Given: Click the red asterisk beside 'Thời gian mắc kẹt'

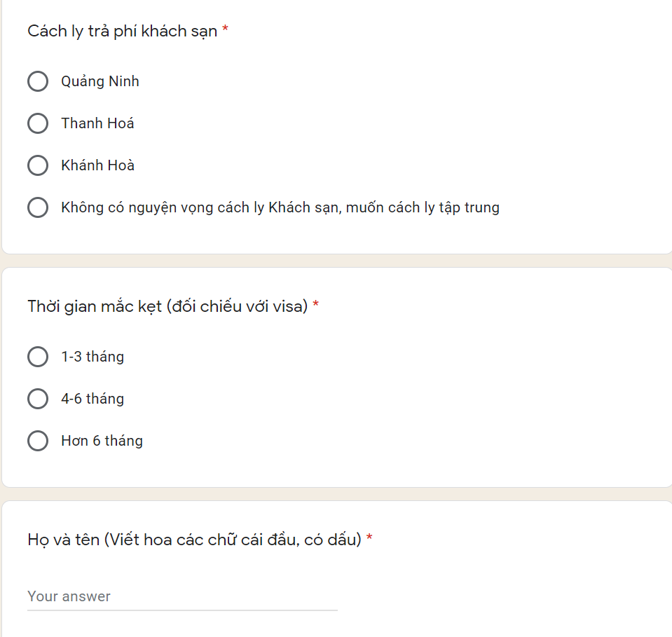Looking at the screenshot, I should click(316, 303).
